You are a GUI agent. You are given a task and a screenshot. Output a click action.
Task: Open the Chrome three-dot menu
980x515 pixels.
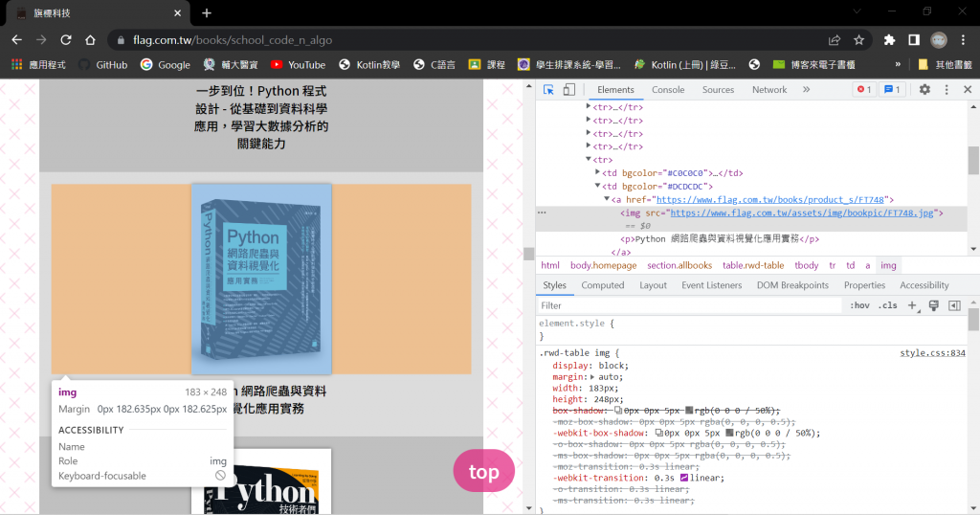coord(963,40)
